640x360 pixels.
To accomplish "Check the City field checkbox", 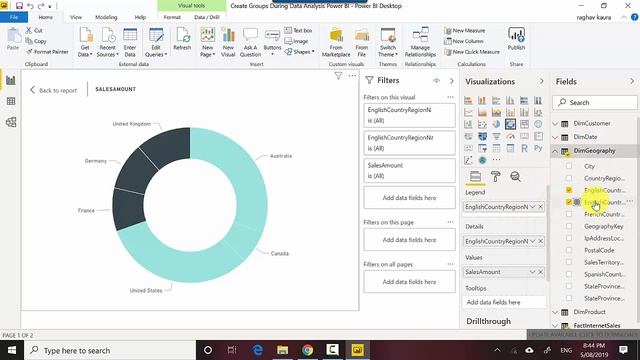I will 569,166.
